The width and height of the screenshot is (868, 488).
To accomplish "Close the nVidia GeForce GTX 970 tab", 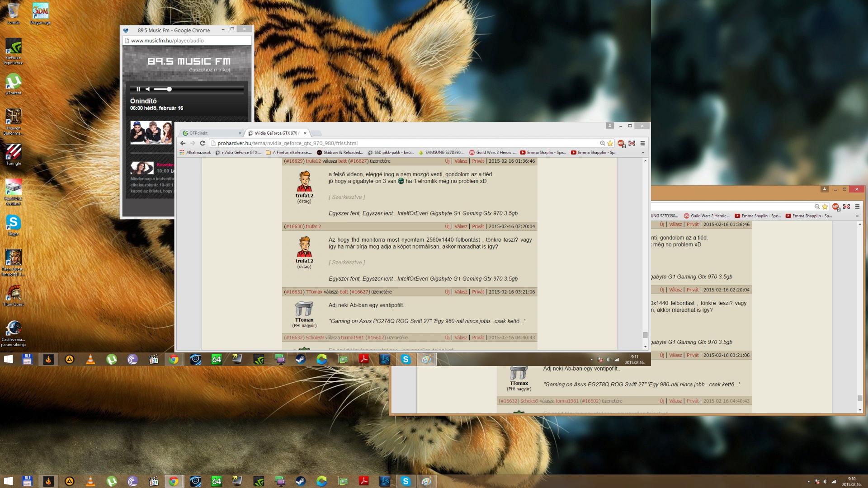I will pos(305,133).
